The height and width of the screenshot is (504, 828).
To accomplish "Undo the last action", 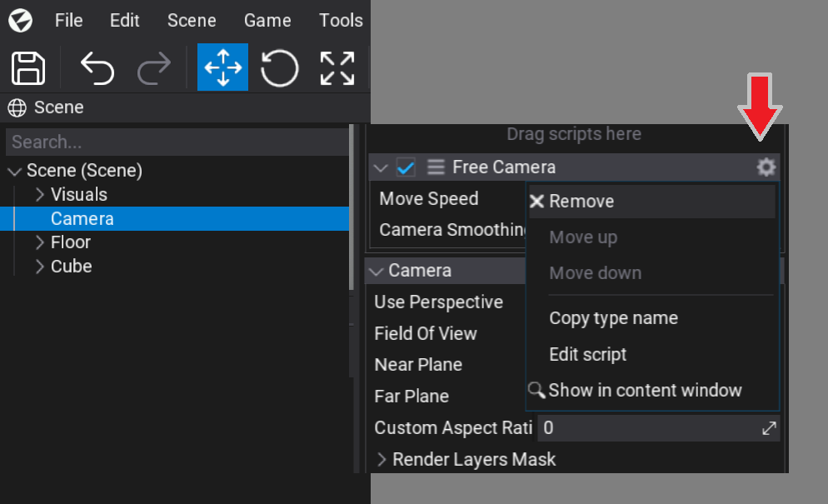I will tap(97, 68).
